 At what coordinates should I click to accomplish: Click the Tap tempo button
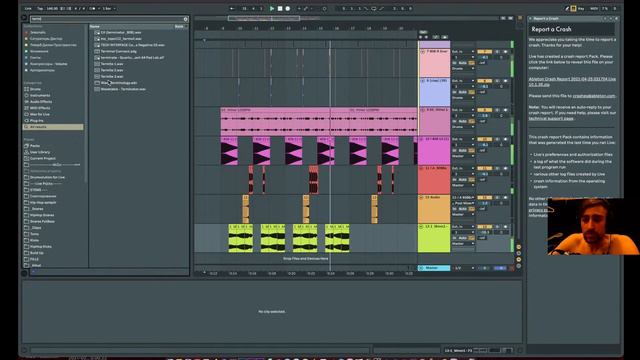(x=40, y=9)
